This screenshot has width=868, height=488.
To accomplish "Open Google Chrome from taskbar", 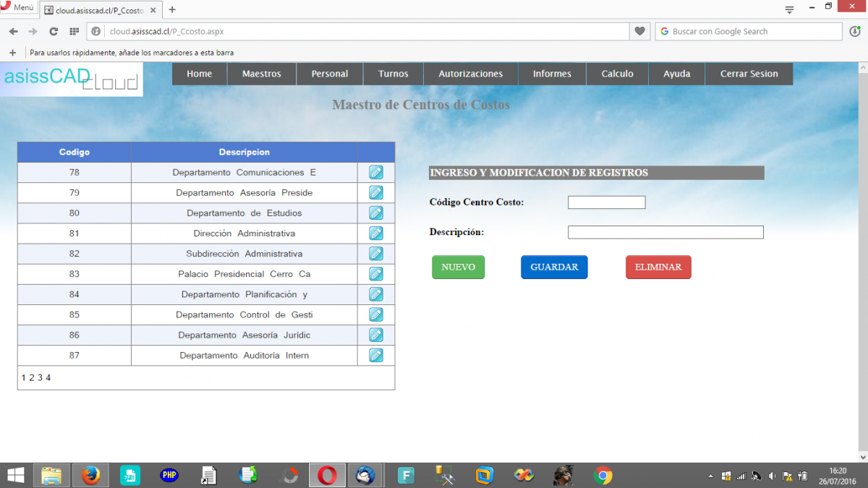I will tap(603, 475).
